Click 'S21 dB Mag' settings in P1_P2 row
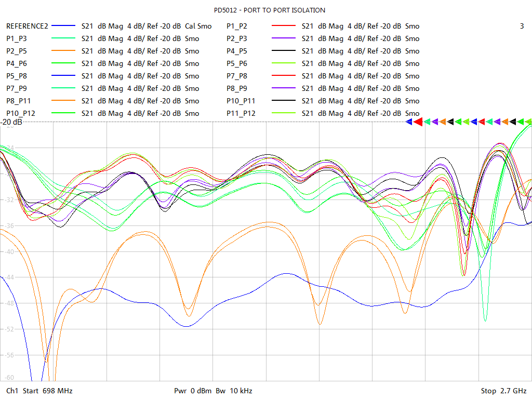The width and height of the screenshot is (532, 399). [x=322, y=26]
